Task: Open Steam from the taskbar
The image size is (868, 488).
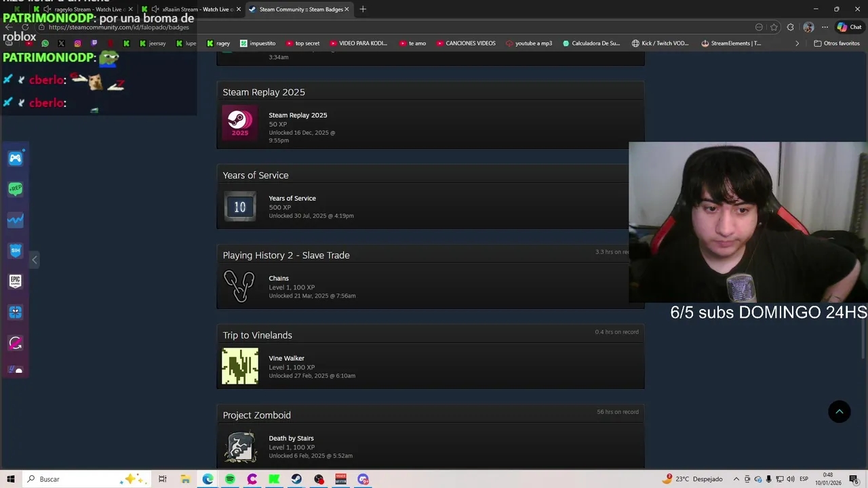Action: [x=296, y=479]
